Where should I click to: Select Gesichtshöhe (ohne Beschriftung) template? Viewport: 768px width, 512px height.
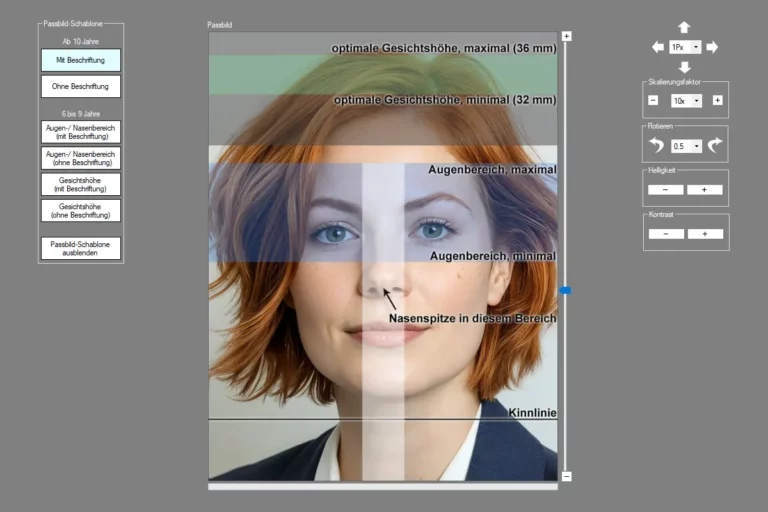81,210
